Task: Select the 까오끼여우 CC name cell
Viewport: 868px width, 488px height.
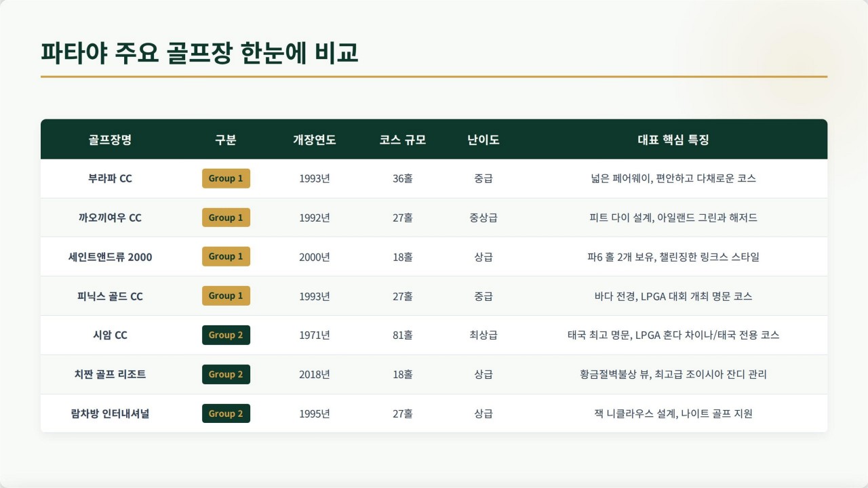Action: pyautogui.click(x=110, y=218)
